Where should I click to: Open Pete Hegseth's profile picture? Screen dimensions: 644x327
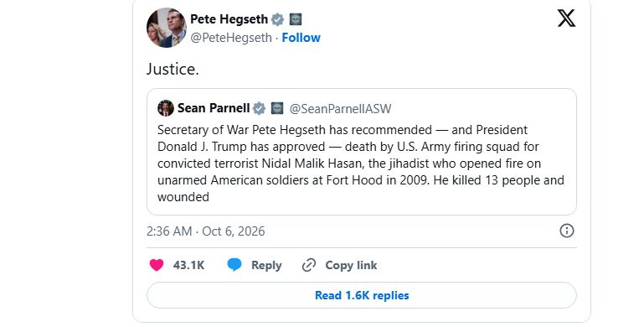[x=167, y=28]
